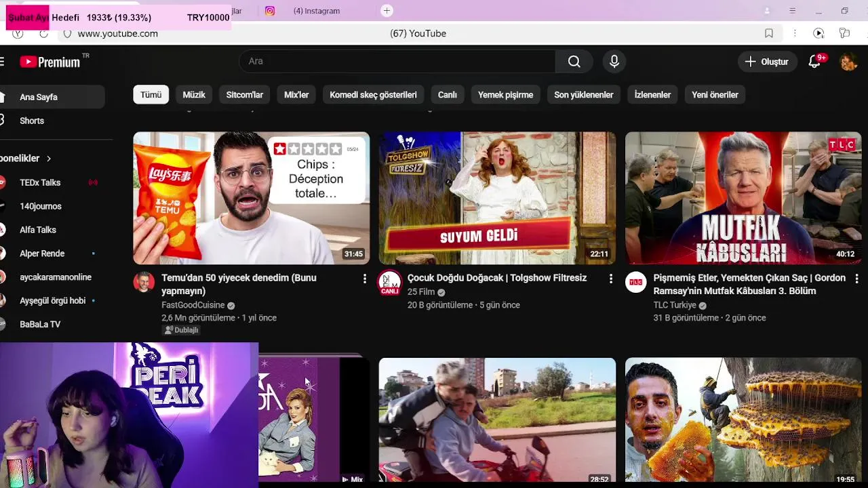Open the hamburger guide menu
Image resolution: width=868 pixels, height=488 pixels.
pos(2,62)
